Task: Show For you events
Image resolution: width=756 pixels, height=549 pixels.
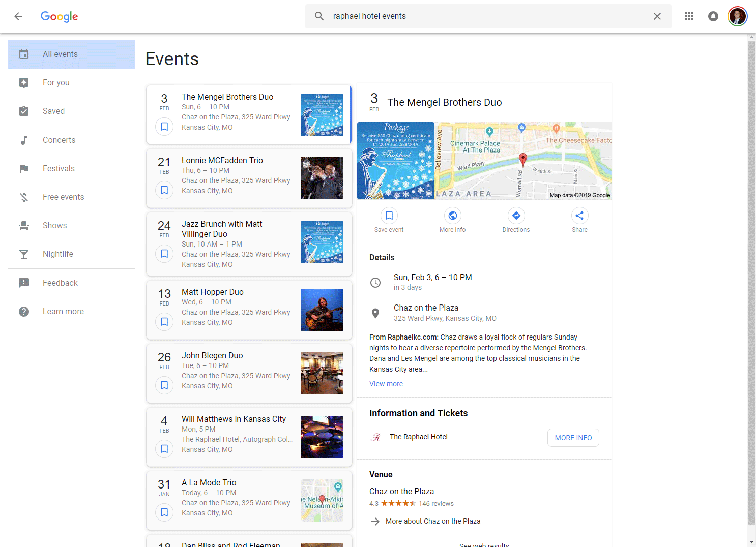Action: (x=71, y=83)
